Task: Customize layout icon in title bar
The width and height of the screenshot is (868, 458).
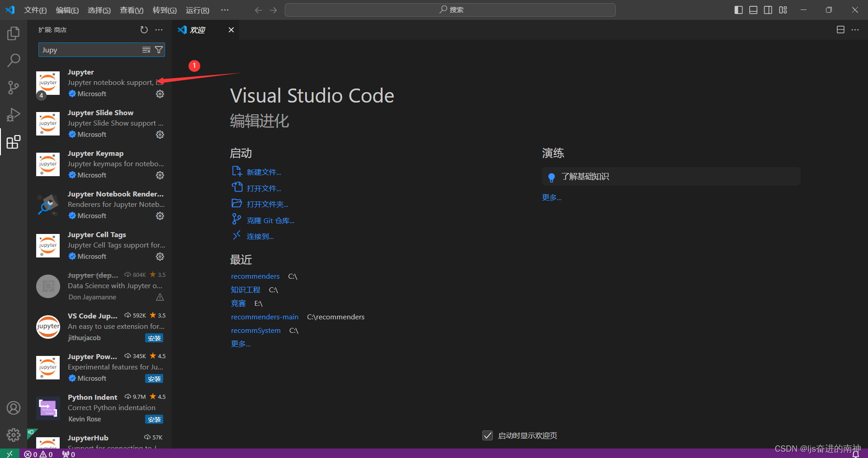Action: 783,10
